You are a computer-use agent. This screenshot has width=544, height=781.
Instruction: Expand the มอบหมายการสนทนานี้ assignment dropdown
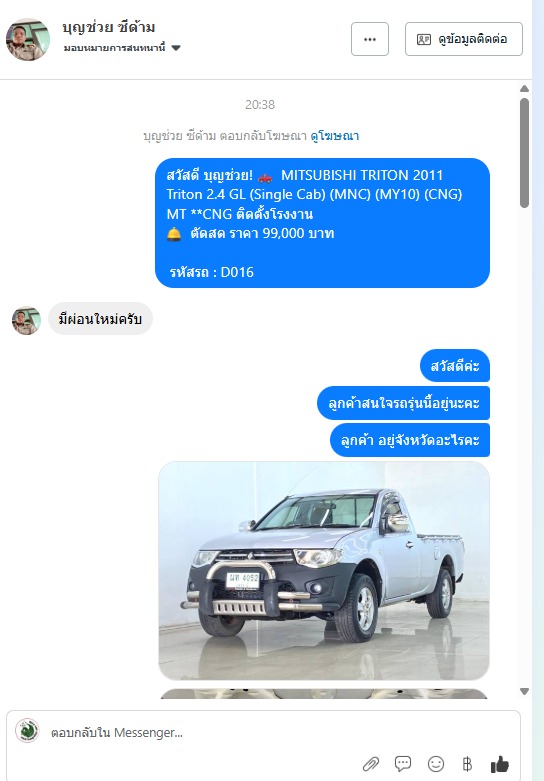coord(122,48)
